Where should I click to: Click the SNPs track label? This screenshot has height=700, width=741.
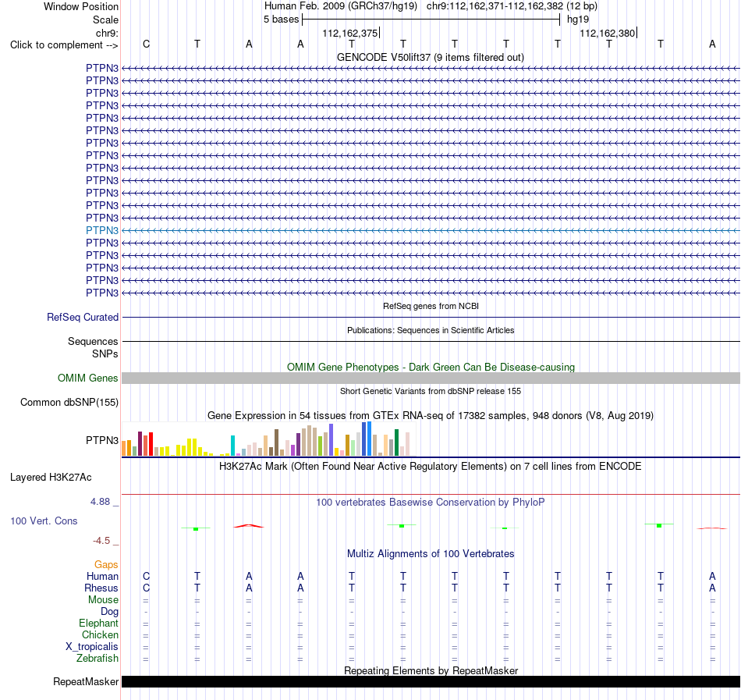pos(105,354)
